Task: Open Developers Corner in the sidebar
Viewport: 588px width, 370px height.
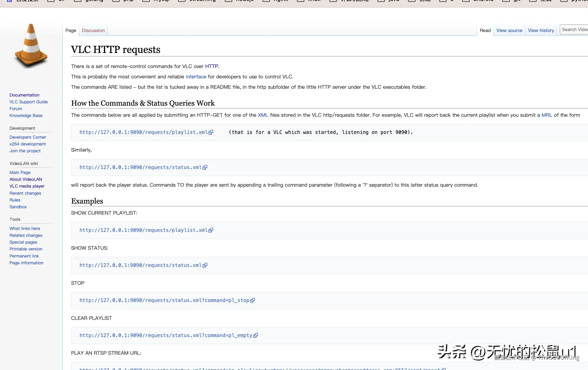Action: [x=28, y=137]
